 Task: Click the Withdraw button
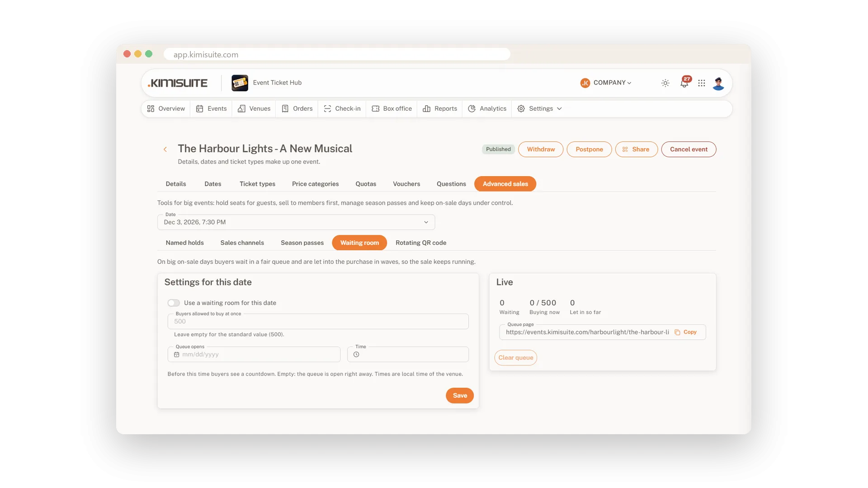point(541,150)
